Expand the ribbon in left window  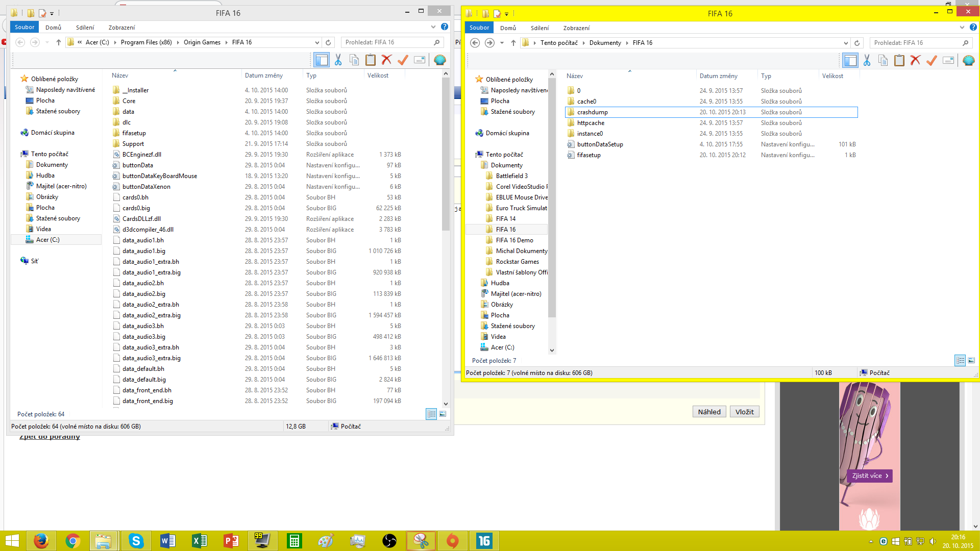click(433, 27)
